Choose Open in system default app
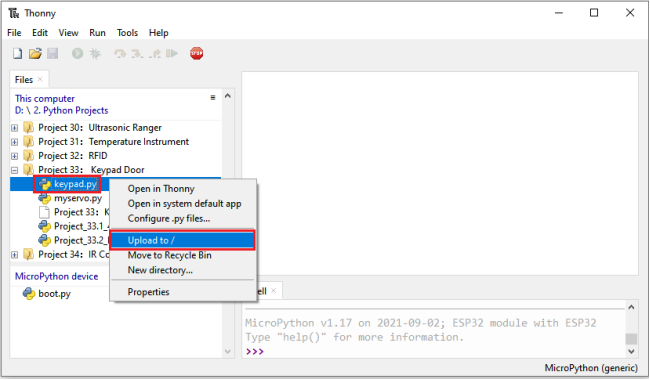The image size is (650, 380). [183, 203]
